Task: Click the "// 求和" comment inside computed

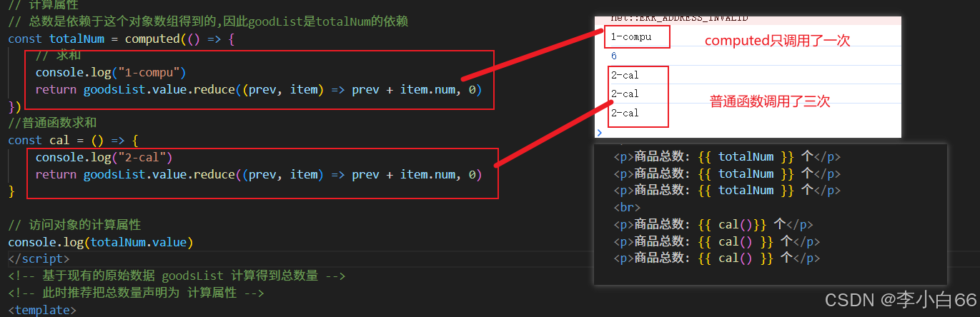Action: [x=59, y=56]
